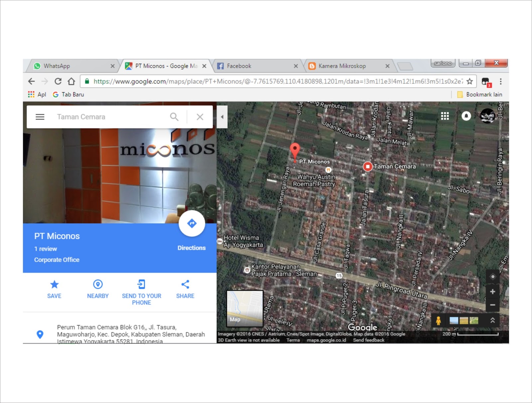Open the Send feedback link
The height and width of the screenshot is (403, 532).
368,340
